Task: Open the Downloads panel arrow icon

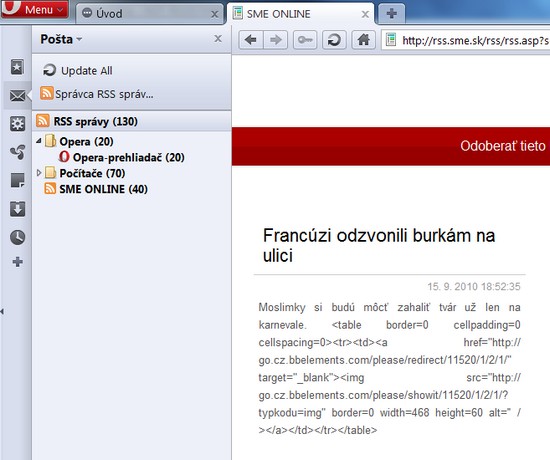Action: pyautogui.click(x=17, y=208)
